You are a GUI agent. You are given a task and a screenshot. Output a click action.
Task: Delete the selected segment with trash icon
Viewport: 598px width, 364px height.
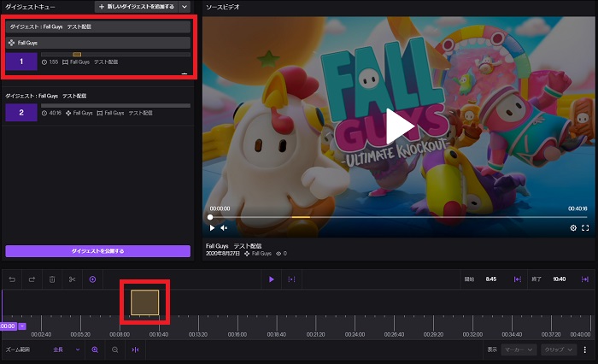click(52, 279)
